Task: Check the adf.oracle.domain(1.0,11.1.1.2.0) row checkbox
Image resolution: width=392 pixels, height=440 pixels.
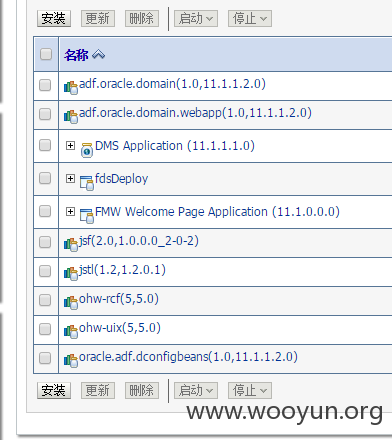Action: pos(45,85)
